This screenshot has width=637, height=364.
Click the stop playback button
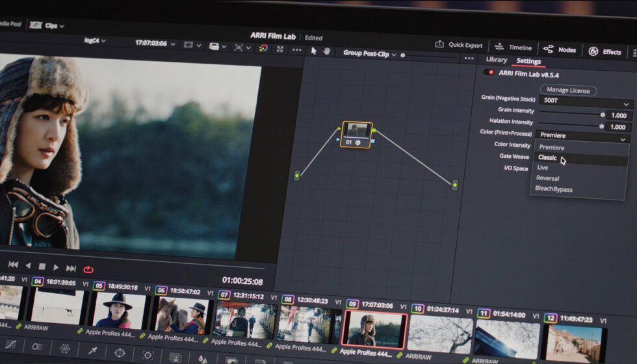coord(42,266)
